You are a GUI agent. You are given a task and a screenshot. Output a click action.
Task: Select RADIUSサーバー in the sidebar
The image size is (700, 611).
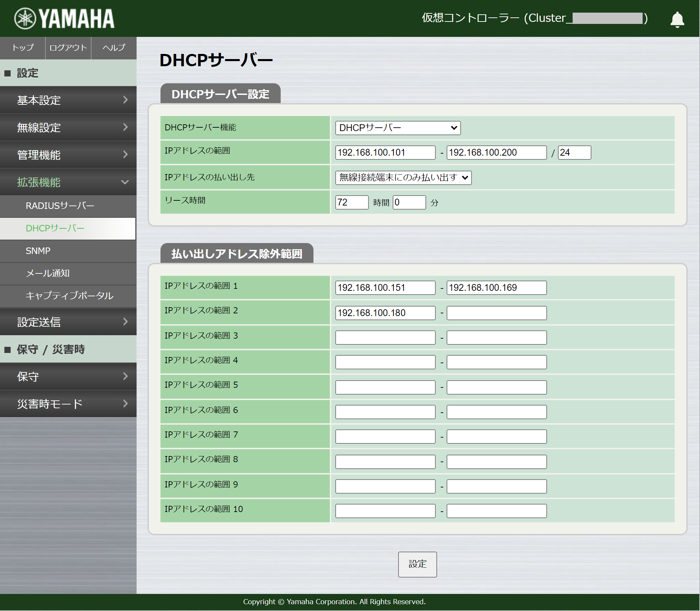point(59,206)
